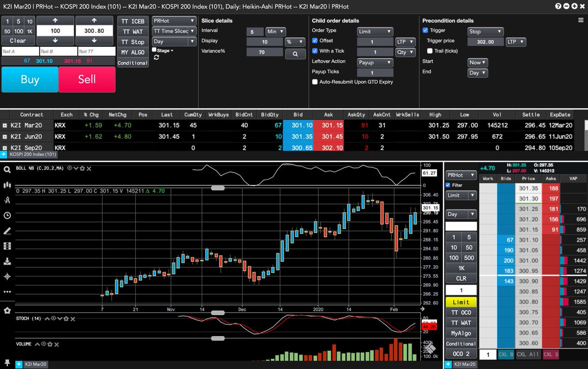Click the large Buy button
The width and height of the screenshot is (588, 369).
[x=30, y=79]
